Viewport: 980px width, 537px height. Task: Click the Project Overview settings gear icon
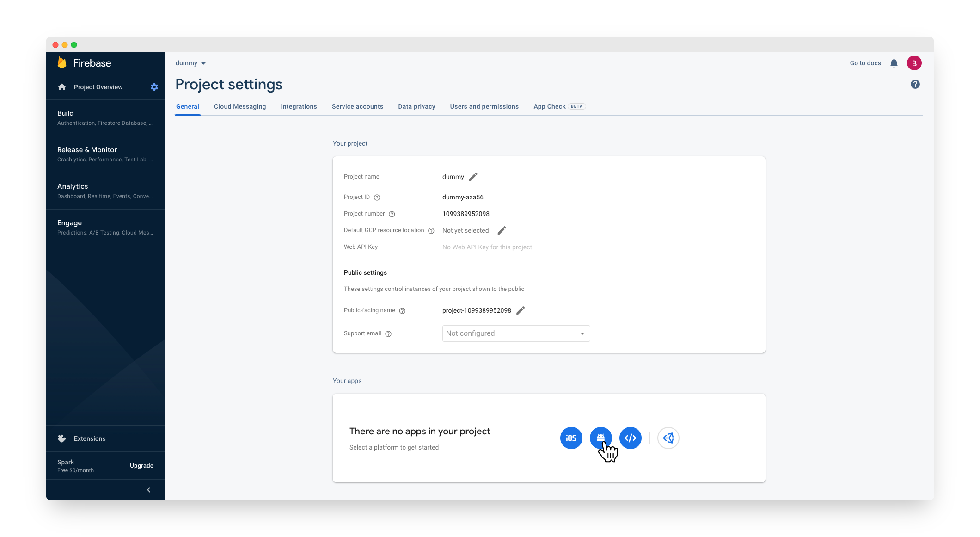coord(154,86)
